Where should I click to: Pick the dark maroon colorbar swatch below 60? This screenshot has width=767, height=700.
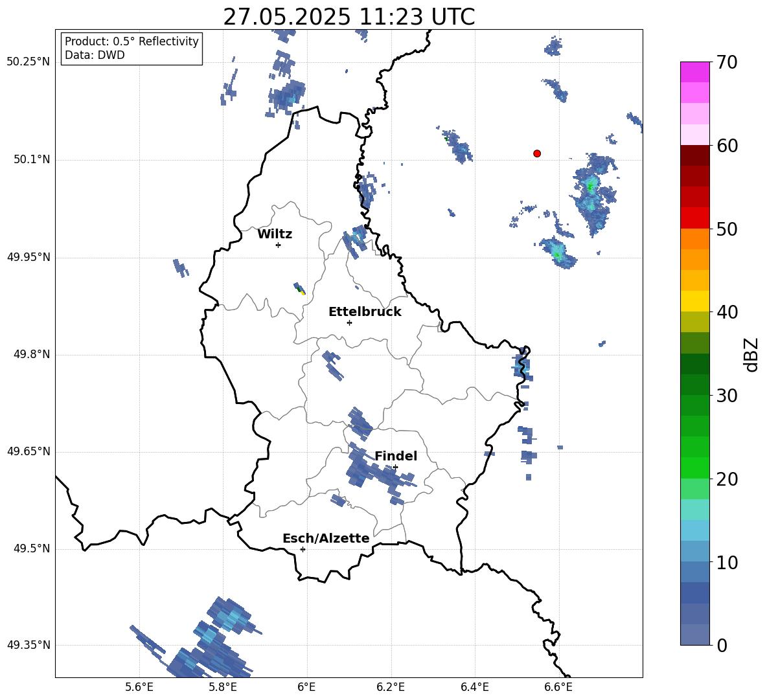[694, 155]
